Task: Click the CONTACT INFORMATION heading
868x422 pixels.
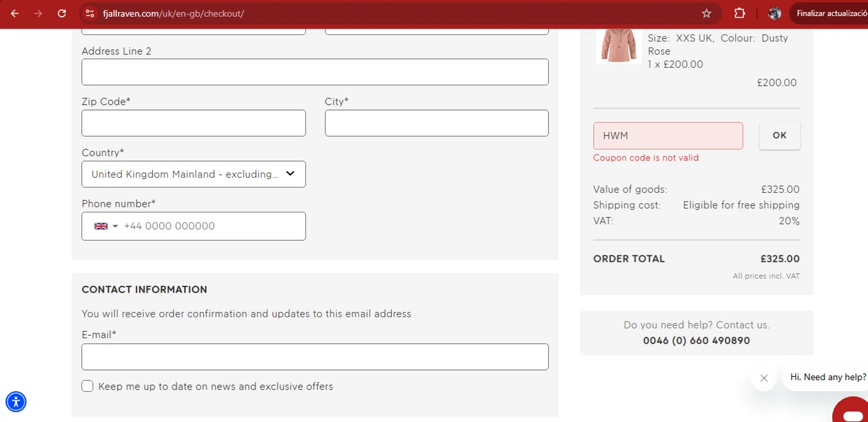Action: (x=144, y=289)
